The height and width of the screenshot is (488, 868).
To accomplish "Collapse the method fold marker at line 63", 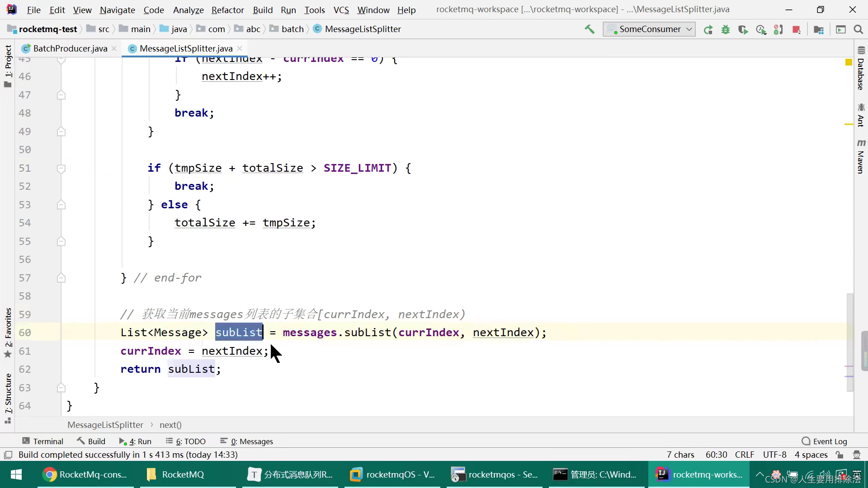I will [x=61, y=388].
